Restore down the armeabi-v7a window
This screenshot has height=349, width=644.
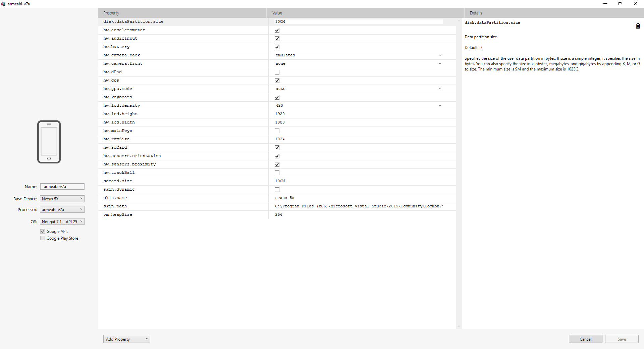620,4
